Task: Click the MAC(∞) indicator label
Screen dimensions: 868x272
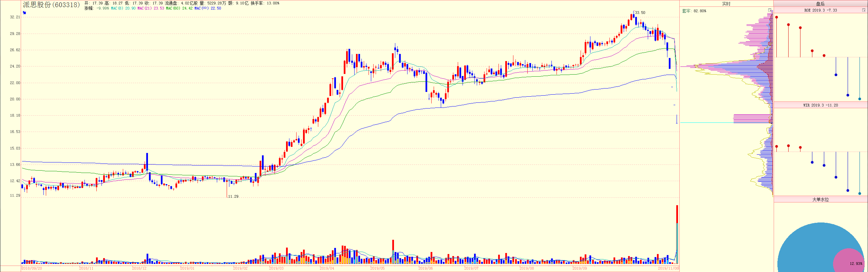Action: point(202,8)
